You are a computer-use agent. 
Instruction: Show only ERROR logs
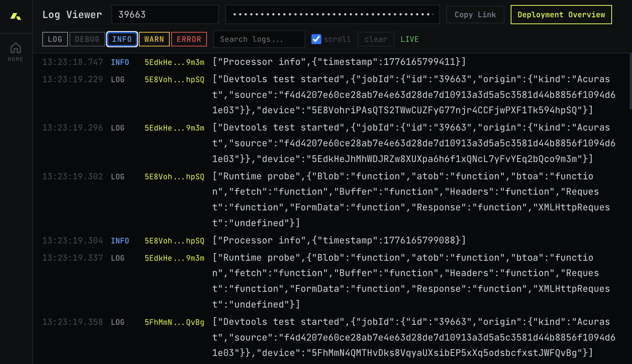point(189,39)
